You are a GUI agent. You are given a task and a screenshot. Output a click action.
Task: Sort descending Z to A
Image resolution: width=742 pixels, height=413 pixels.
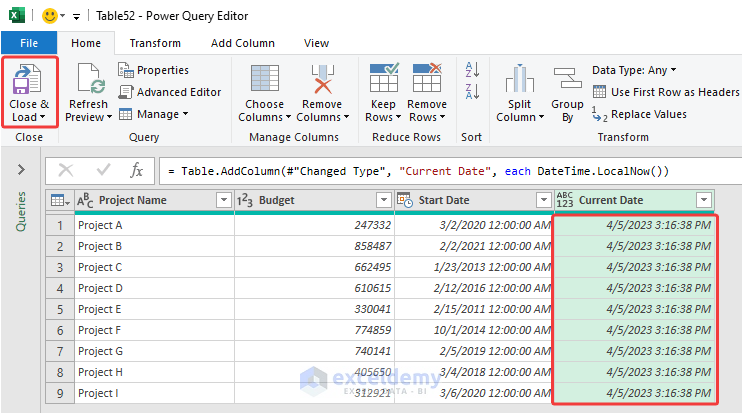coord(472,91)
